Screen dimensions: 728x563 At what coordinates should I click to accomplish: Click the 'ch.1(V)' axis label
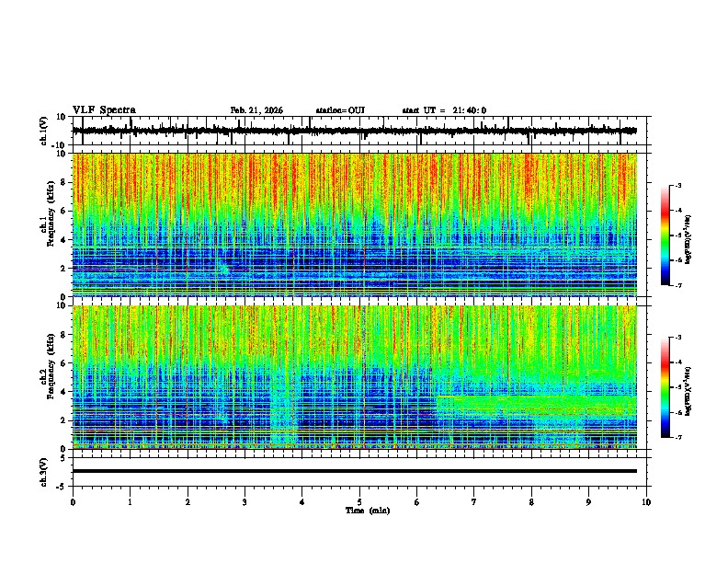44,131
